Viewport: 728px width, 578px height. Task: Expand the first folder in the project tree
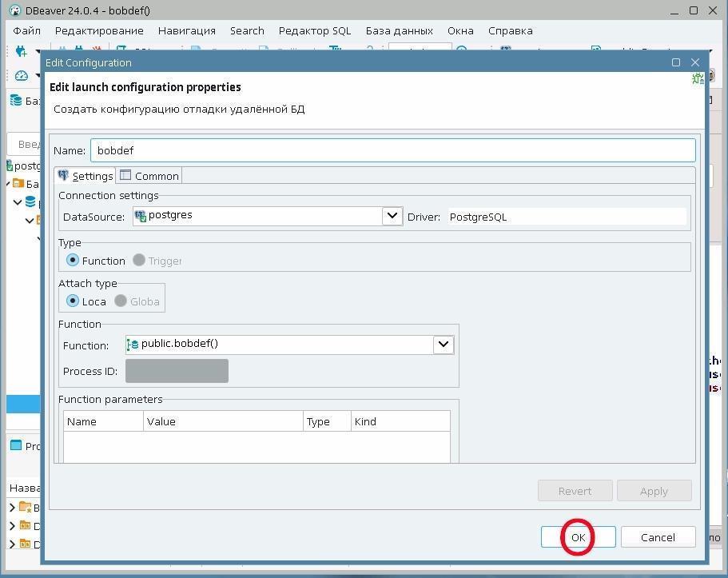point(12,507)
